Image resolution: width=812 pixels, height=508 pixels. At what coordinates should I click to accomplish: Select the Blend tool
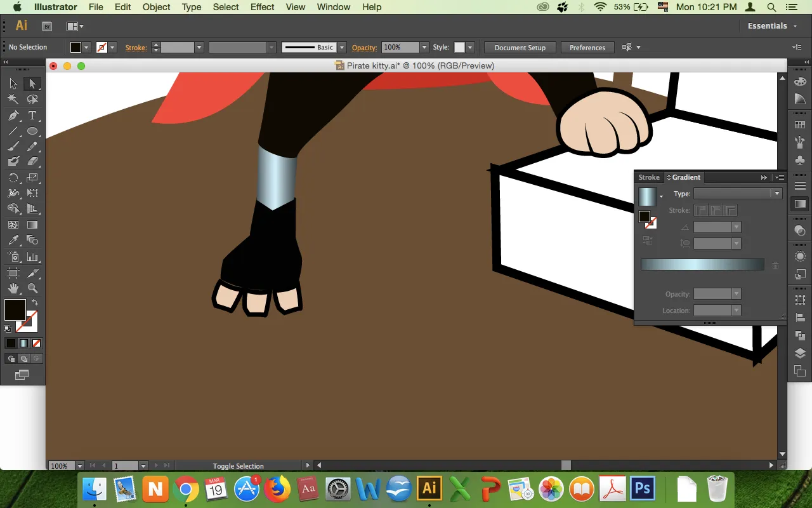(32, 241)
